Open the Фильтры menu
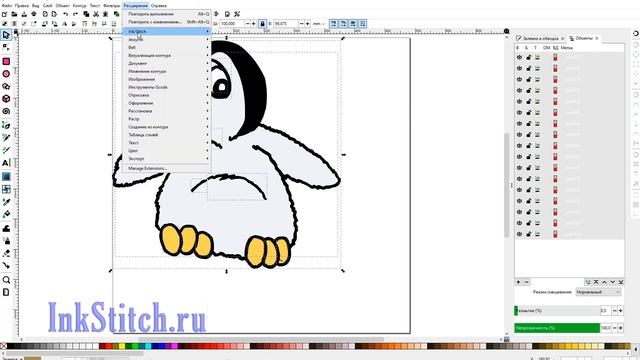Screen dimensions: 640x360 tap(111, 6)
